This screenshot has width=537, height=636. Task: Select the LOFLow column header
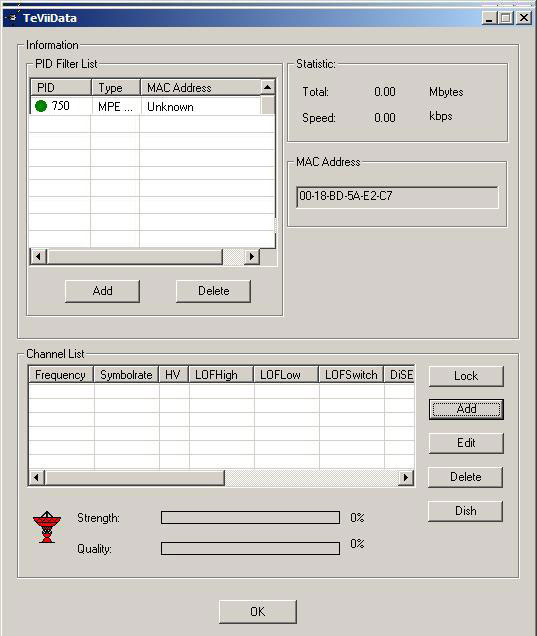tap(286, 375)
